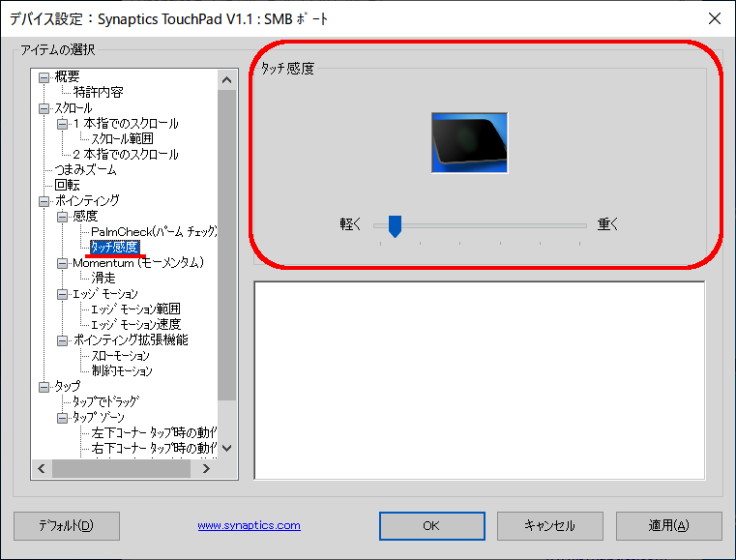Select エッジ モーション速度 item
This screenshot has height=560, width=736.
pyautogui.click(x=135, y=324)
